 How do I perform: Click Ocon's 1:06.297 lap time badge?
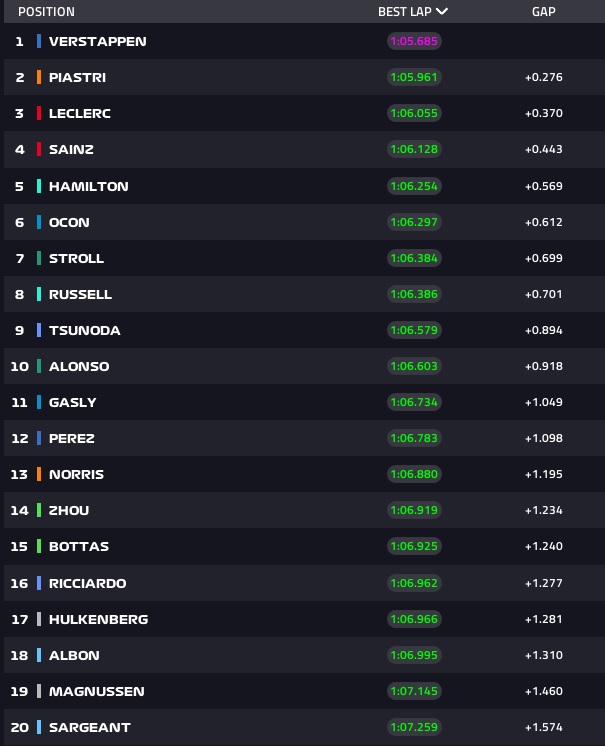point(414,222)
